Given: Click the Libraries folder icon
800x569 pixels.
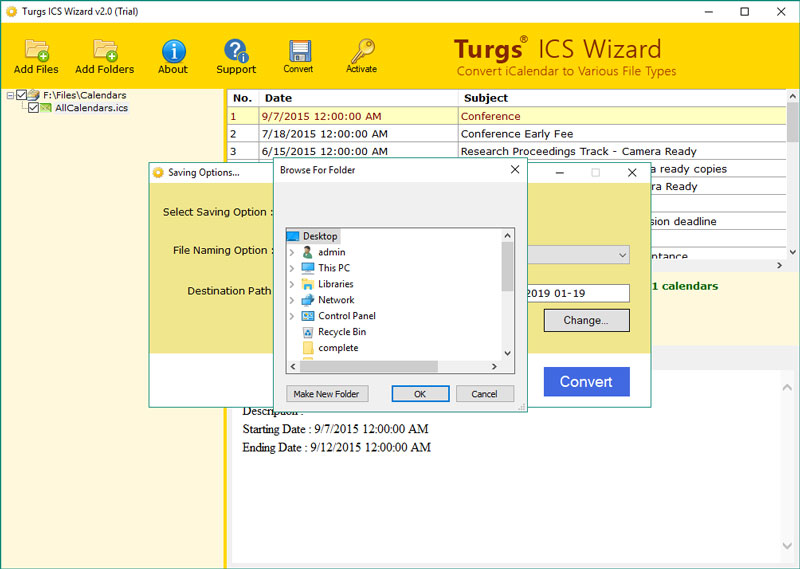Looking at the screenshot, I should (308, 284).
